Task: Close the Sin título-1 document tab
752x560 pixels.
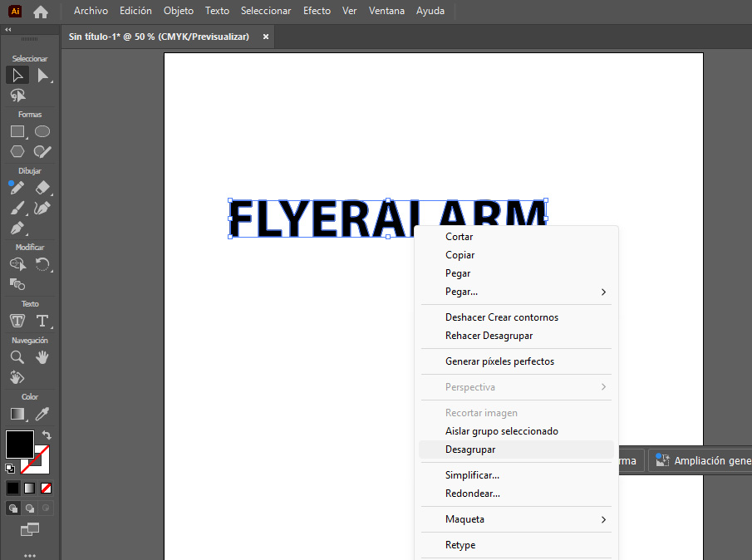Action: [266, 37]
